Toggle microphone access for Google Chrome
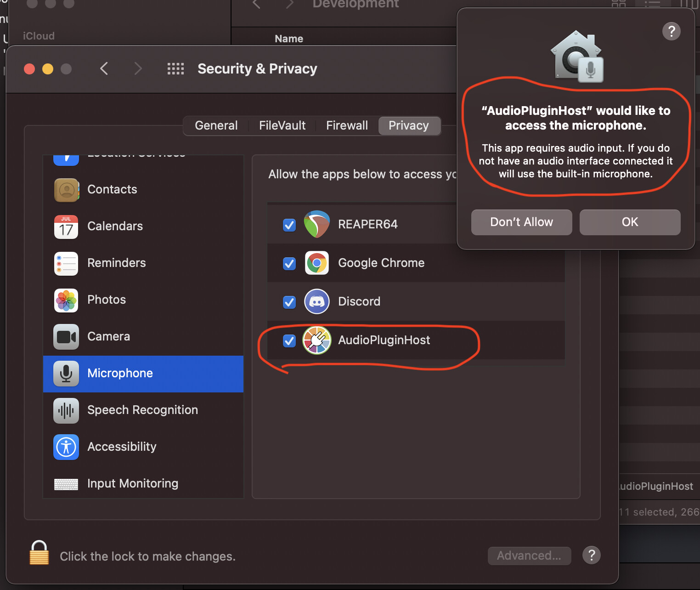This screenshot has width=700, height=590. tap(289, 264)
